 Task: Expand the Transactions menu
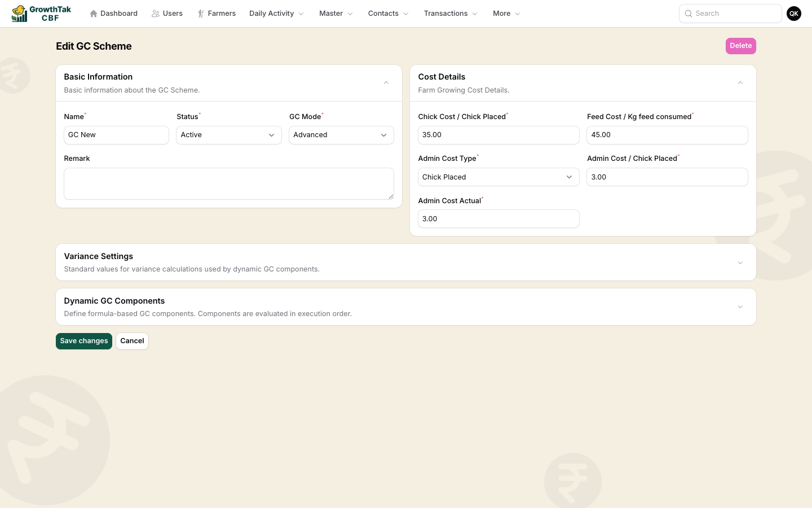click(451, 14)
